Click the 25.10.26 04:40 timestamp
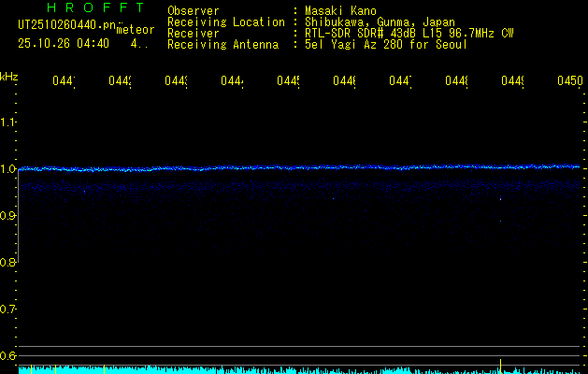Screen dimensions: 588x374 tap(64, 43)
